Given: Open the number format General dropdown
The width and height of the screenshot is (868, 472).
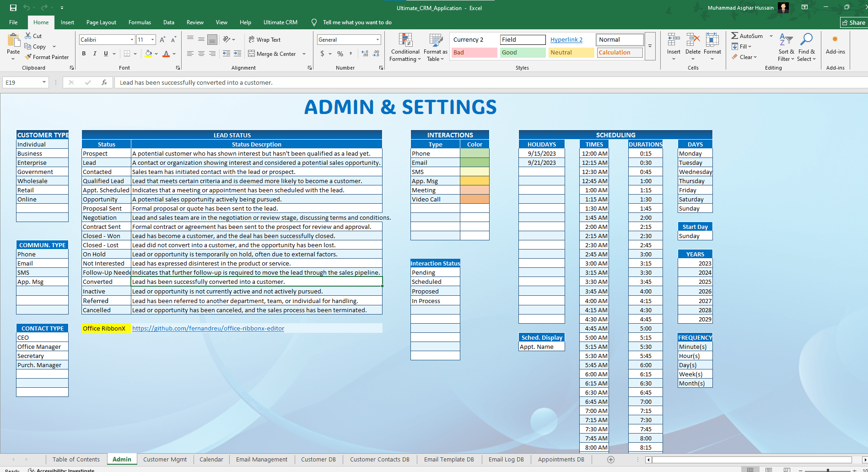Looking at the screenshot, I should coord(377,40).
